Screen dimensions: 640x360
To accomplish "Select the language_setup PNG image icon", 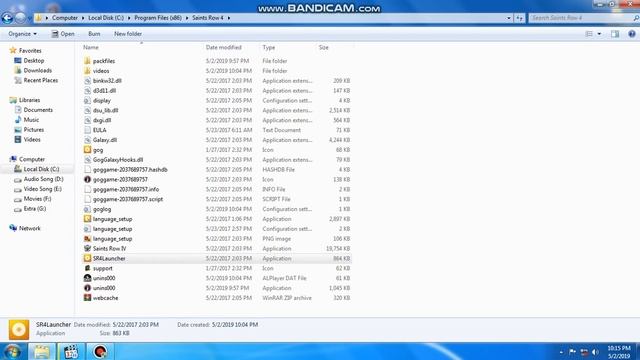I will (x=87, y=239).
